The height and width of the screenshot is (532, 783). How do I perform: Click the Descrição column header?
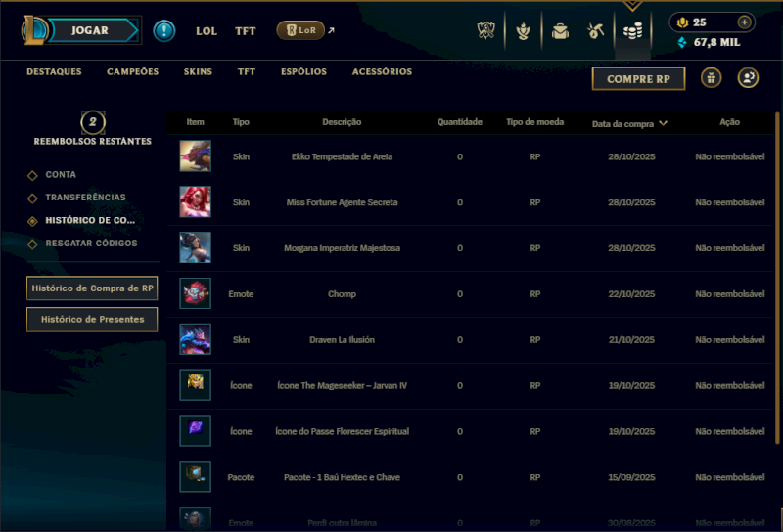[342, 122]
